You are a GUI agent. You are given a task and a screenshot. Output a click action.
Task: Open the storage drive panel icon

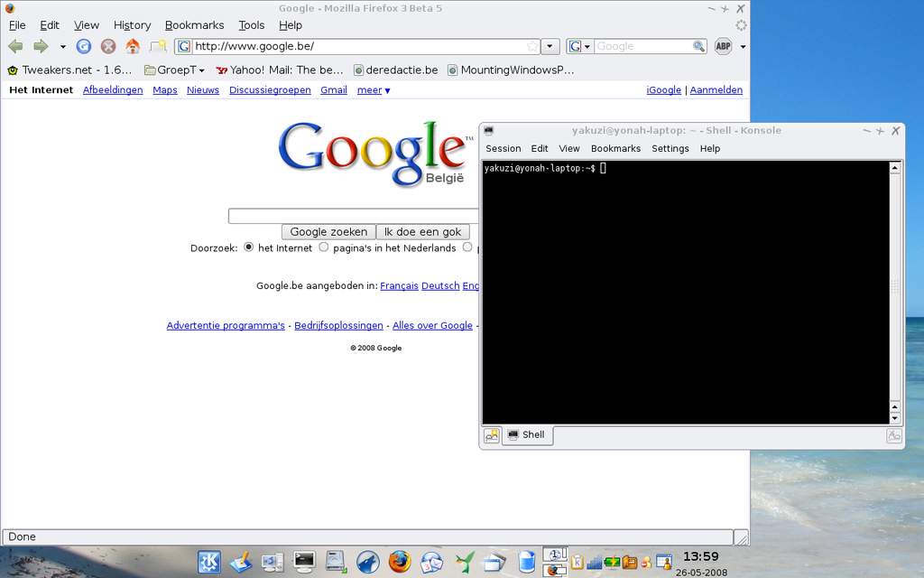336,562
